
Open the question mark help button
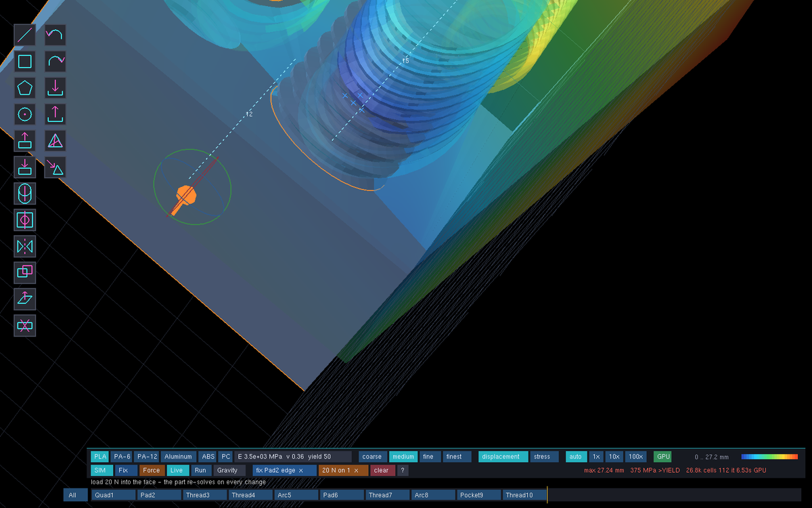pyautogui.click(x=403, y=470)
